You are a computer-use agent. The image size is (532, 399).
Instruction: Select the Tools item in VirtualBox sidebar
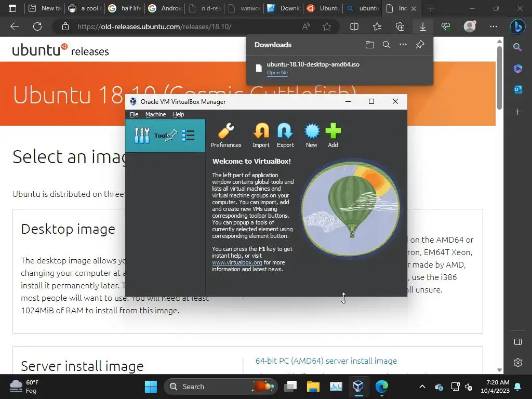165,136
